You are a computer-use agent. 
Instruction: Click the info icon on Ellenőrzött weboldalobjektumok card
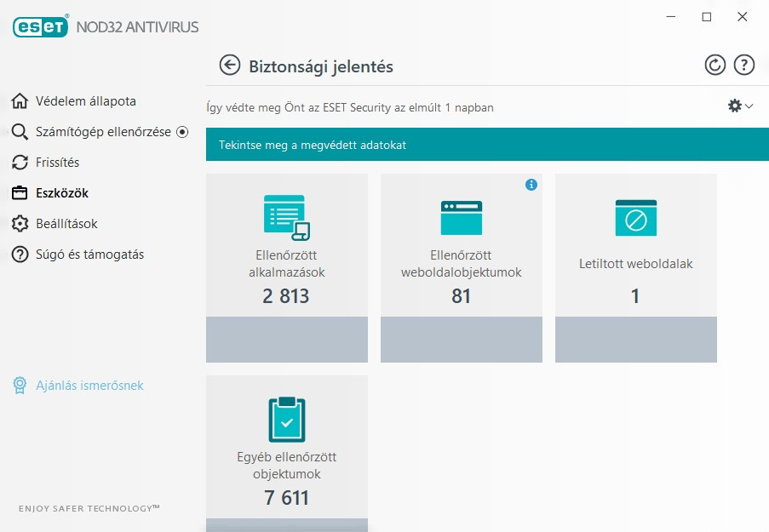[x=531, y=185]
